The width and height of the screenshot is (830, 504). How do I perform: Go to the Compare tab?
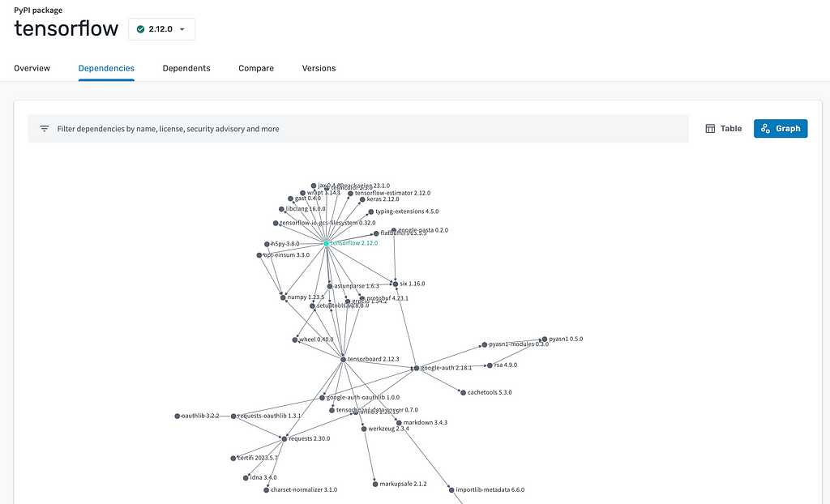tap(256, 68)
